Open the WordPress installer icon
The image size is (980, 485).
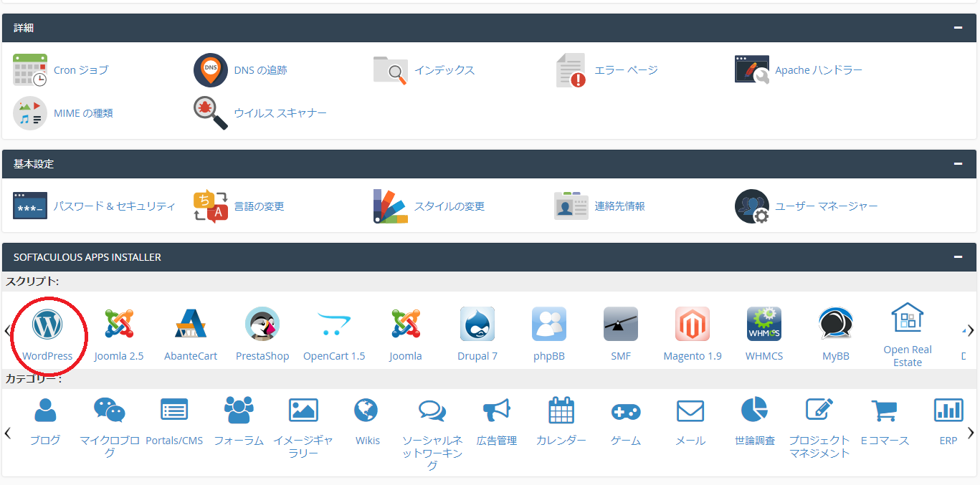[x=47, y=325]
